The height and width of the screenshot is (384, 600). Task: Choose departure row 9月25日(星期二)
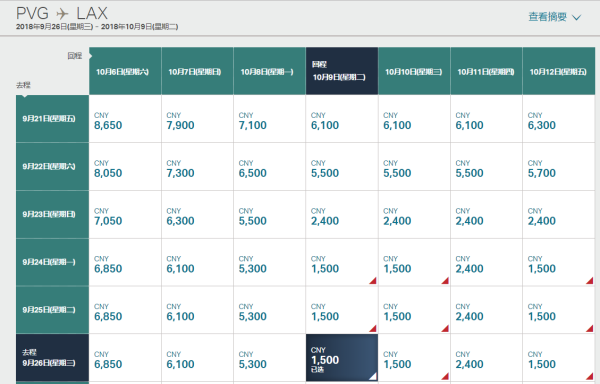[x=52, y=310]
